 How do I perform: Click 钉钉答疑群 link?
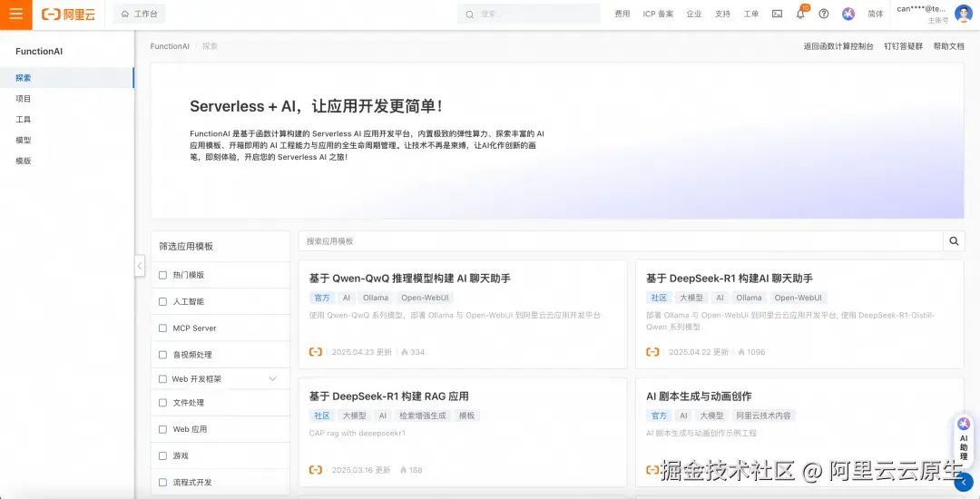(x=903, y=46)
